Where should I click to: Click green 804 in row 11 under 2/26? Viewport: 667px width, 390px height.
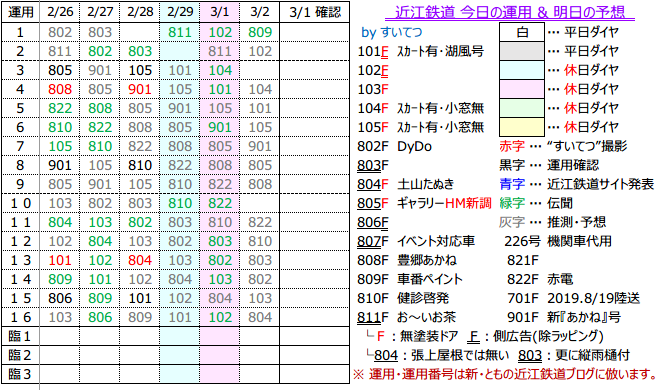click(60, 222)
